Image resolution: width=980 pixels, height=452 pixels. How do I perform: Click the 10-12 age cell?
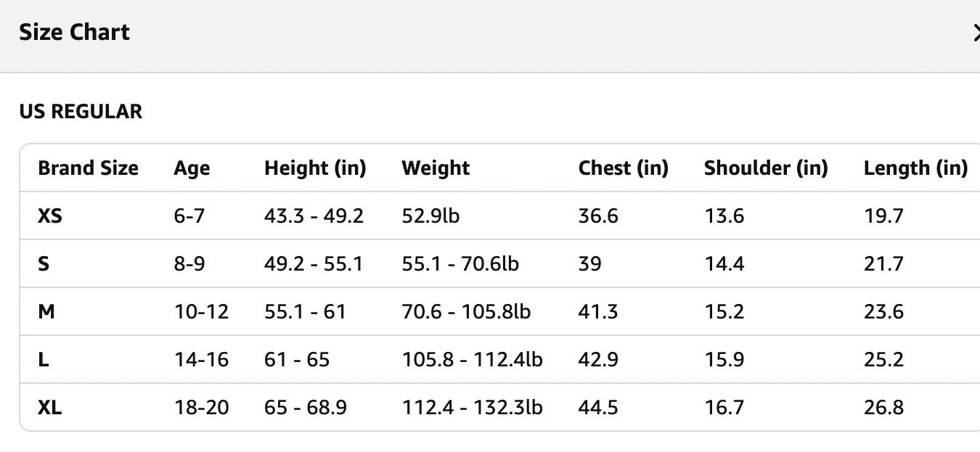pos(201,311)
